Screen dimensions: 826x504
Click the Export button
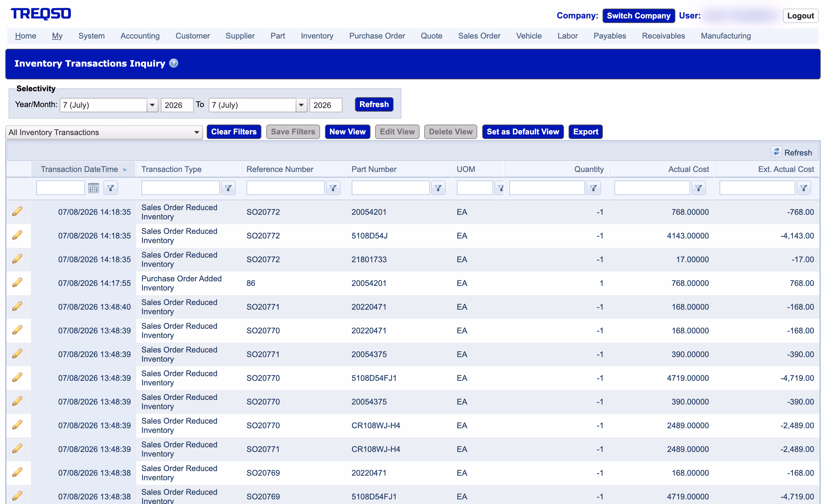coord(585,132)
